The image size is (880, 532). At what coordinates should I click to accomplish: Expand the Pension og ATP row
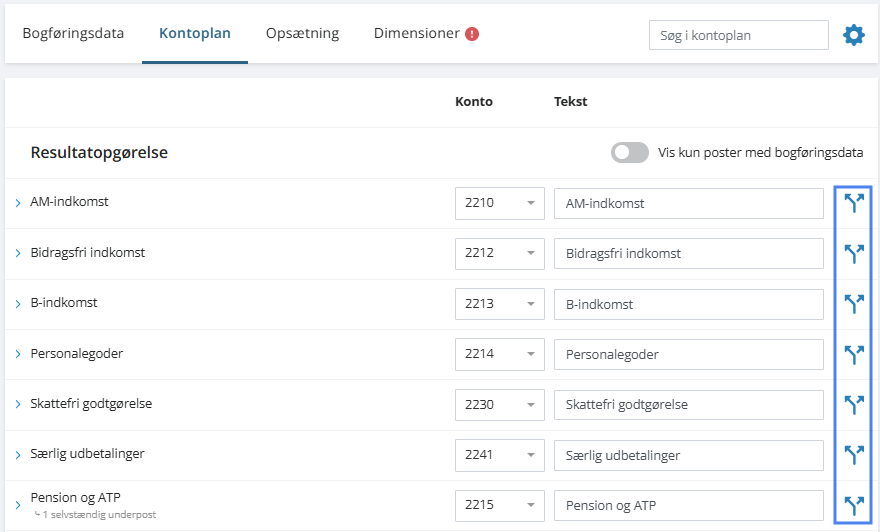[x=18, y=505]
